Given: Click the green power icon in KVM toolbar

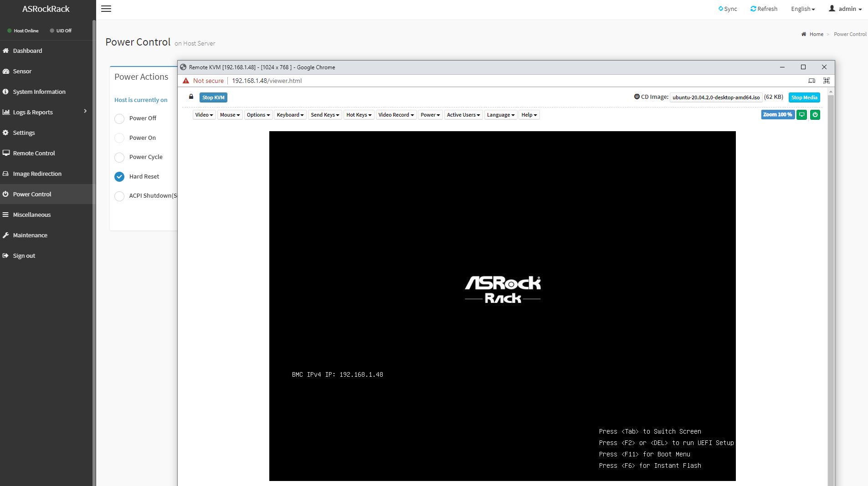Looking at the screenshot, I should [x=815, y=115].
